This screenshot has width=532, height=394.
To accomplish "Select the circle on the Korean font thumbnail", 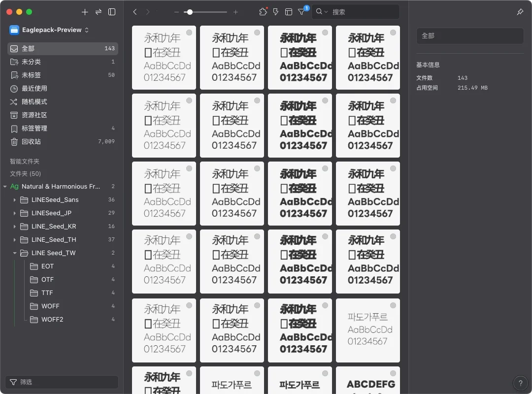I will [x=393, y=305].
